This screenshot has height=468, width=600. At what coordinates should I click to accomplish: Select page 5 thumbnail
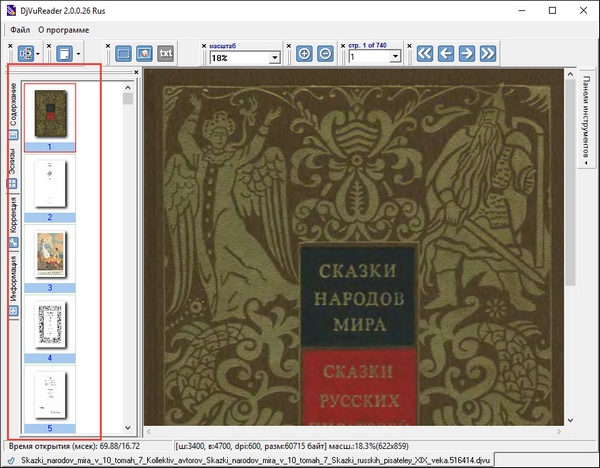click(50, 399)
